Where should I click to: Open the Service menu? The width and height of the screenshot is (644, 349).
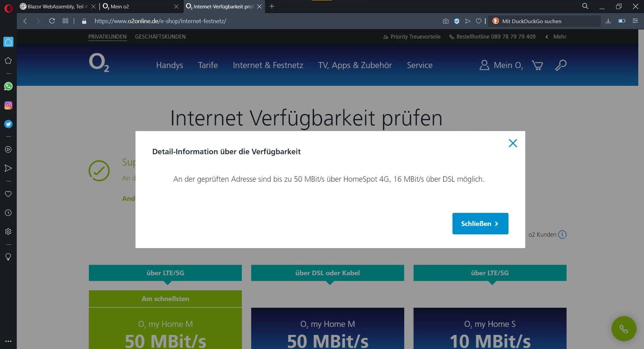pyautogui.click(x=420, y=65)
